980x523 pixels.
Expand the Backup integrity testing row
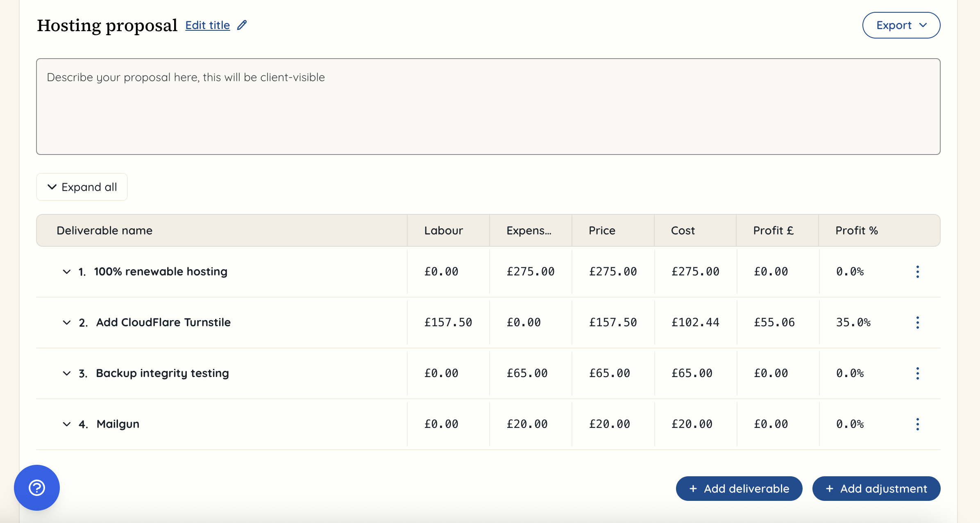click(67, 373)
